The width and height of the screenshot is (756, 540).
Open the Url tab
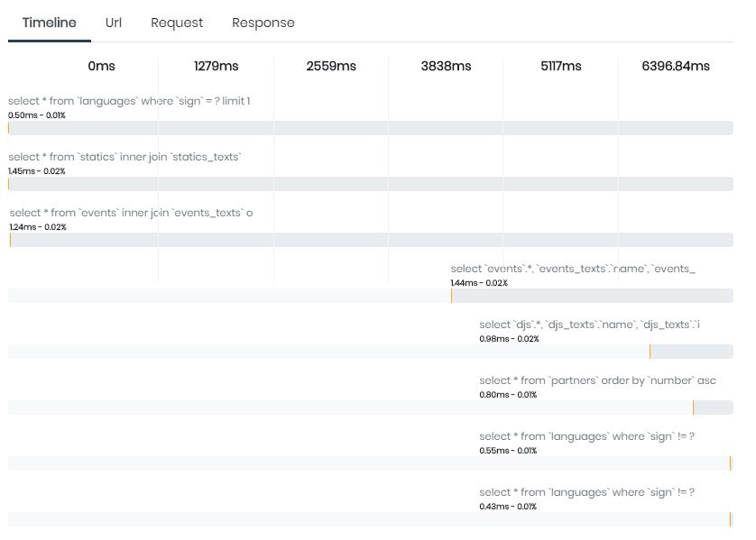click(114, 23)
